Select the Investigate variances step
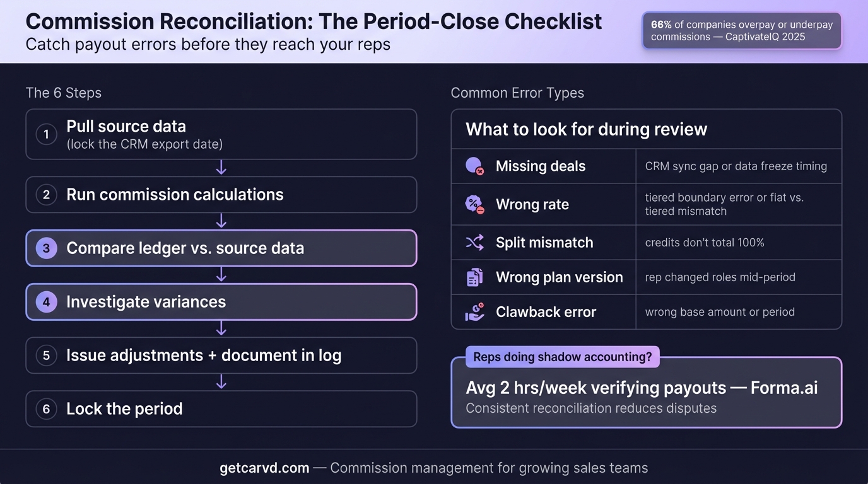 (221, 302)
